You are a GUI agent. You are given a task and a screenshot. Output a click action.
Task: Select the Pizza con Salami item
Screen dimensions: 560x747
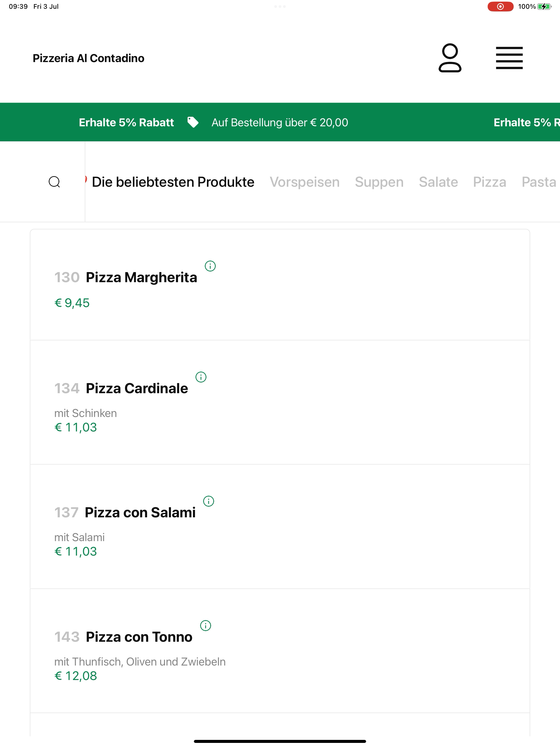click(280, 526)
